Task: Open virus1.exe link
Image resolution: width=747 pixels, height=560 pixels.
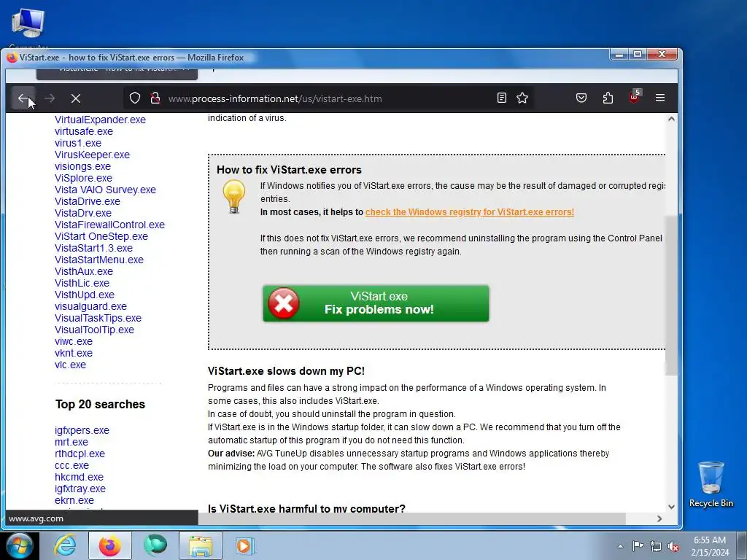Action: (x=77, y=144)
